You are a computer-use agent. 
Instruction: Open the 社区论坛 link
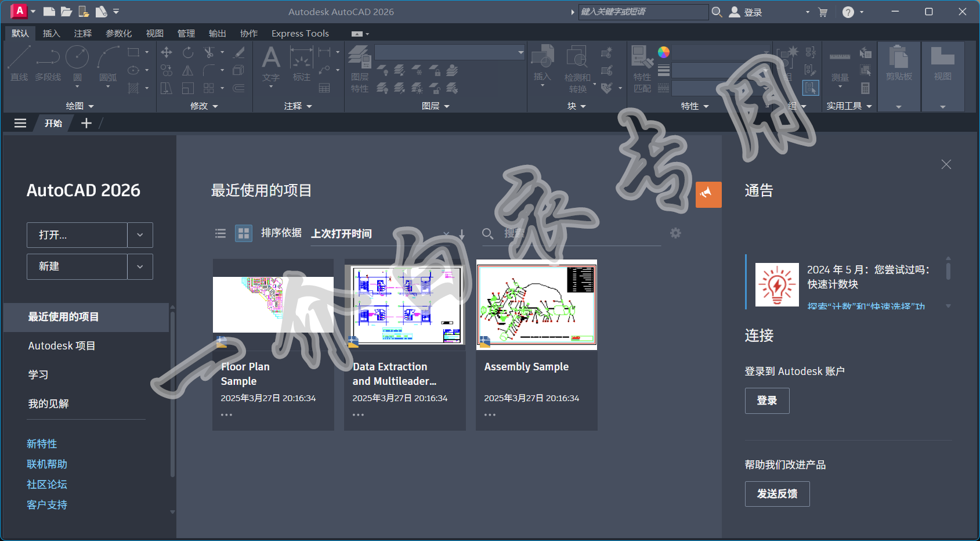[x=47, y=484]
